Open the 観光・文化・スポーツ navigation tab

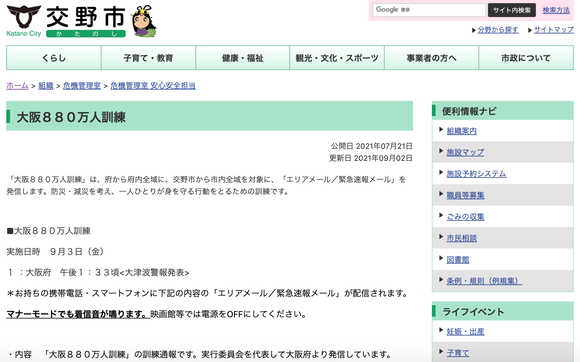pyautogui.click(x=337, y=58)
